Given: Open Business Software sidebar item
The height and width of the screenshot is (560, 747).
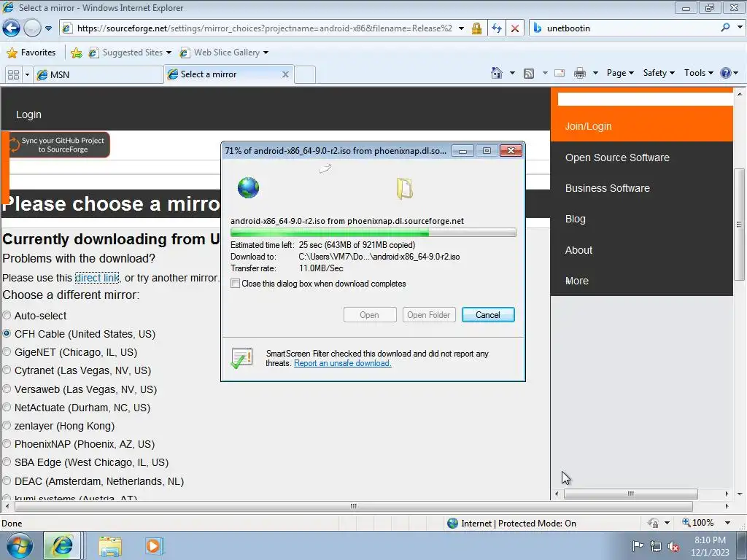Looking at the screenshot, I should click(x=607, y=188).
